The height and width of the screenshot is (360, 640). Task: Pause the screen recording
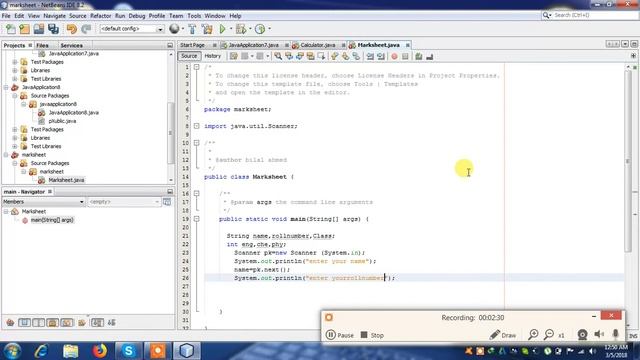(x=340, y=335)
